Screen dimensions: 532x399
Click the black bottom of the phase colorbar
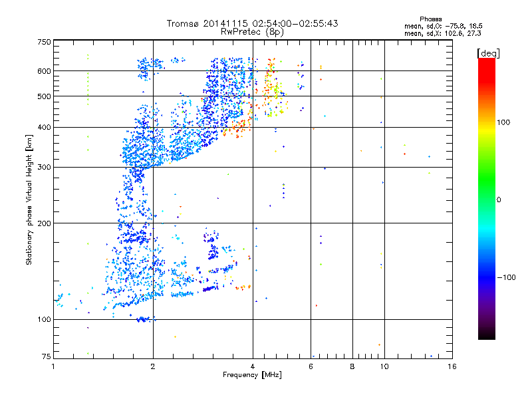(x=487, y=335)
